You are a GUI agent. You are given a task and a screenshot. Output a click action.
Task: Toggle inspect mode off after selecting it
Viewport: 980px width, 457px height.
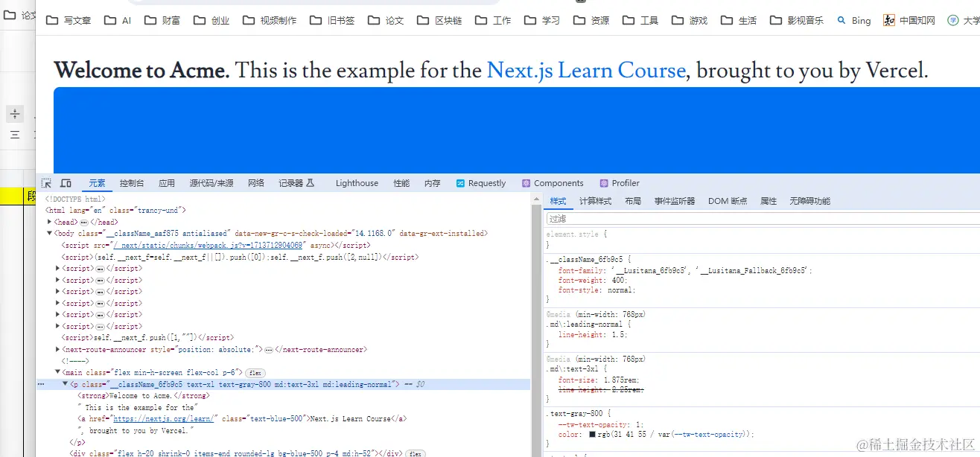pyautogui.click(x=45, y=182)
